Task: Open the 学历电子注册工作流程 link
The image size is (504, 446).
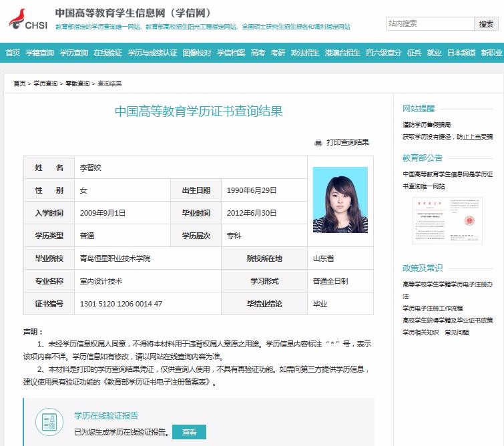Action: point(433,308)
